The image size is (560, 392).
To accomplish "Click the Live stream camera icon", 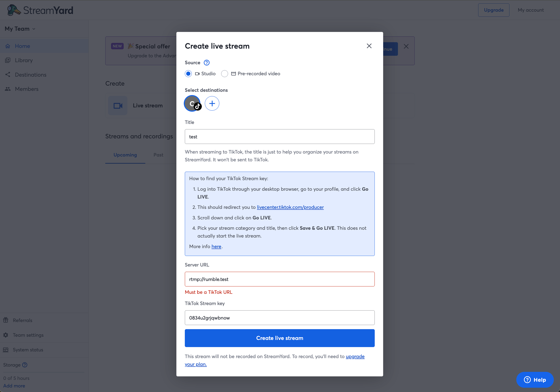I will coord(118,106).
